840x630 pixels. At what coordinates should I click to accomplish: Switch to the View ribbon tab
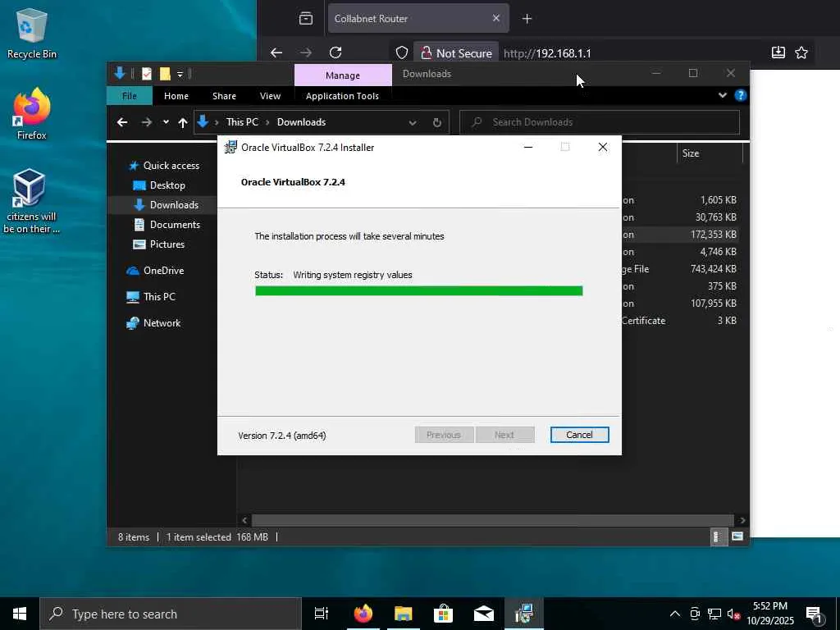(x=270, y=96)
